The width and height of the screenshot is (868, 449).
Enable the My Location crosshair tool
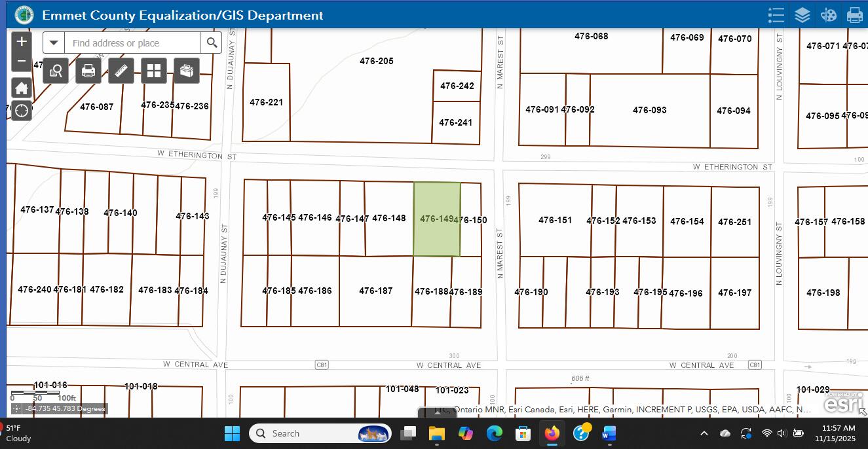point(21,110)
